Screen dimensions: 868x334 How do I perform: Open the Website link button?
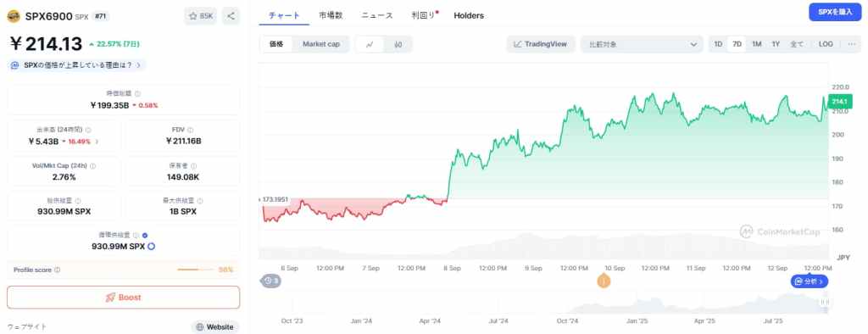[x=215, y=327]
